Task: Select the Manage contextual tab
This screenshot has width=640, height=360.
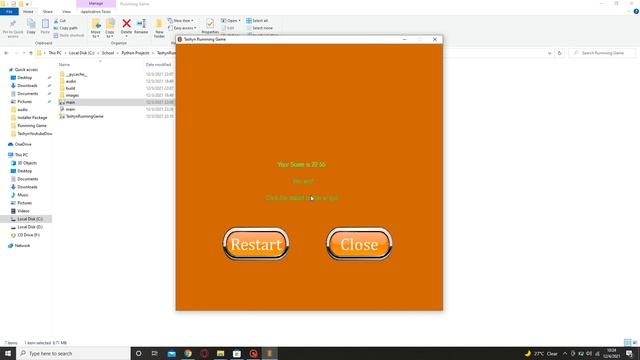Action: point(96,4)
